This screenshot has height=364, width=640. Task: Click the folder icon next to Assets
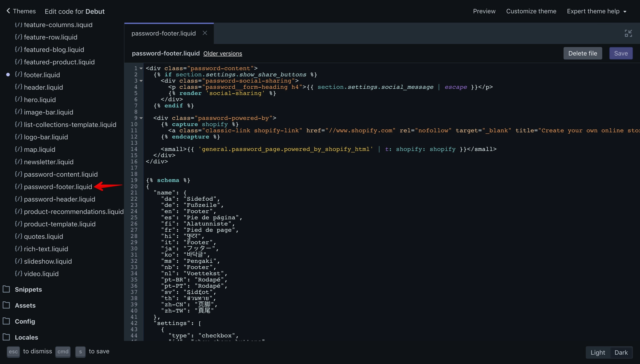tap(6, 305)
